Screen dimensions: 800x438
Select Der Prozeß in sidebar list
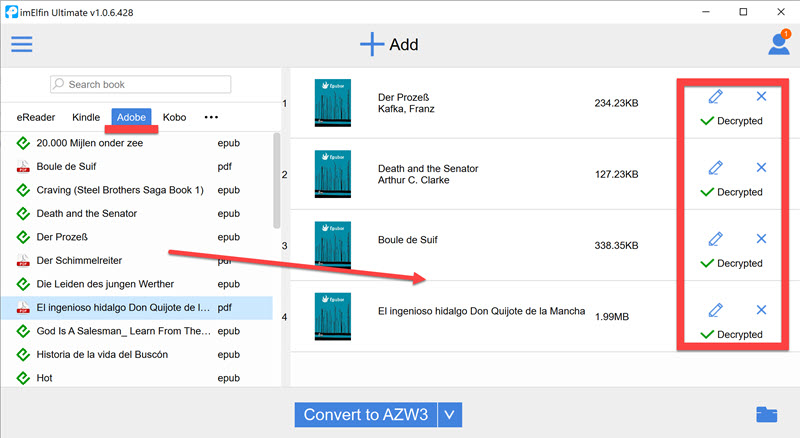pyautogui.click(x=136, y=237)
